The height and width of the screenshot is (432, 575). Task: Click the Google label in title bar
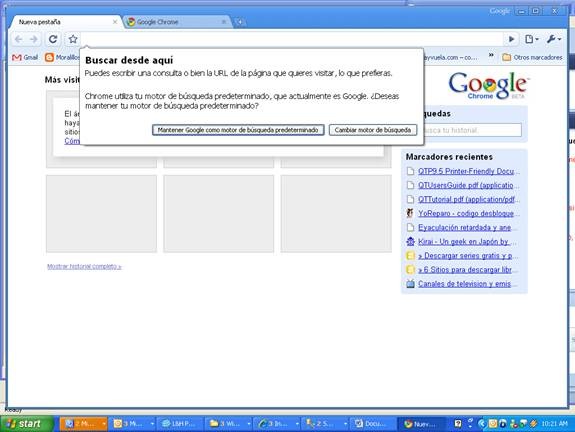pos(499,11)
